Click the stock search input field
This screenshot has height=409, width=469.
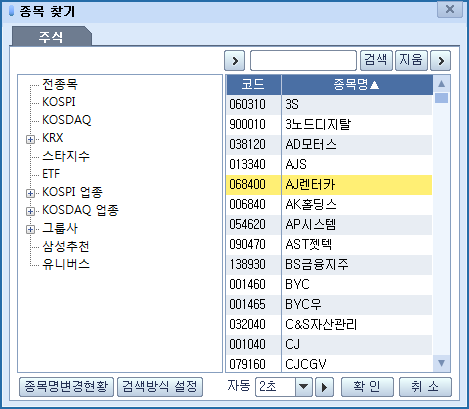303,61
